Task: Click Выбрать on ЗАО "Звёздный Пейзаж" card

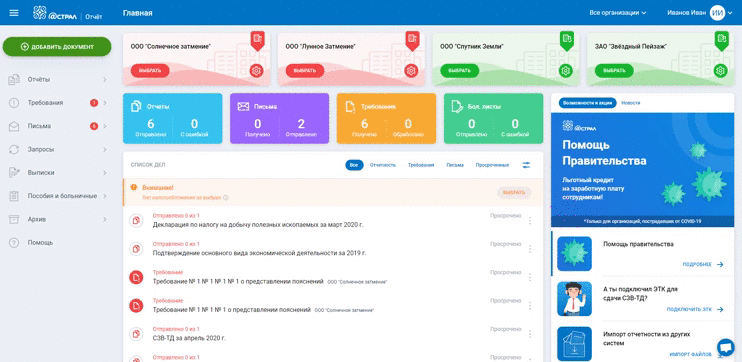Action: pos(614,71)
